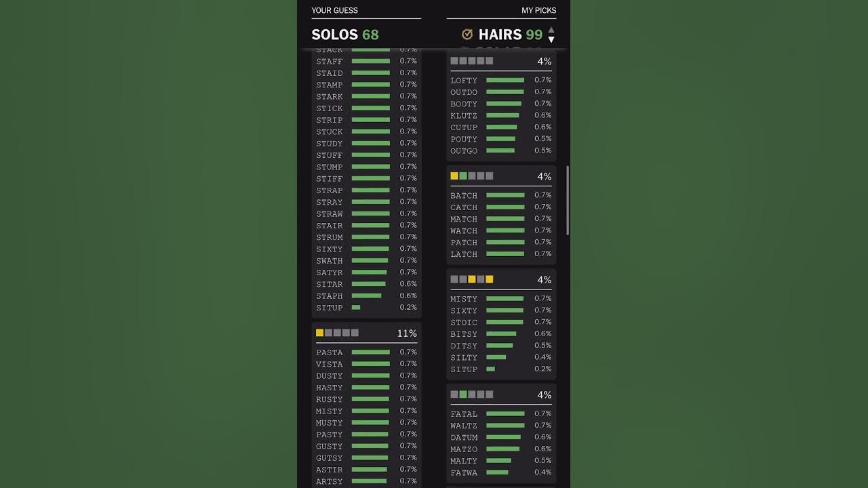
Task: Select the word PASTA in the 11% group
Action: click(x=330, y=352)
